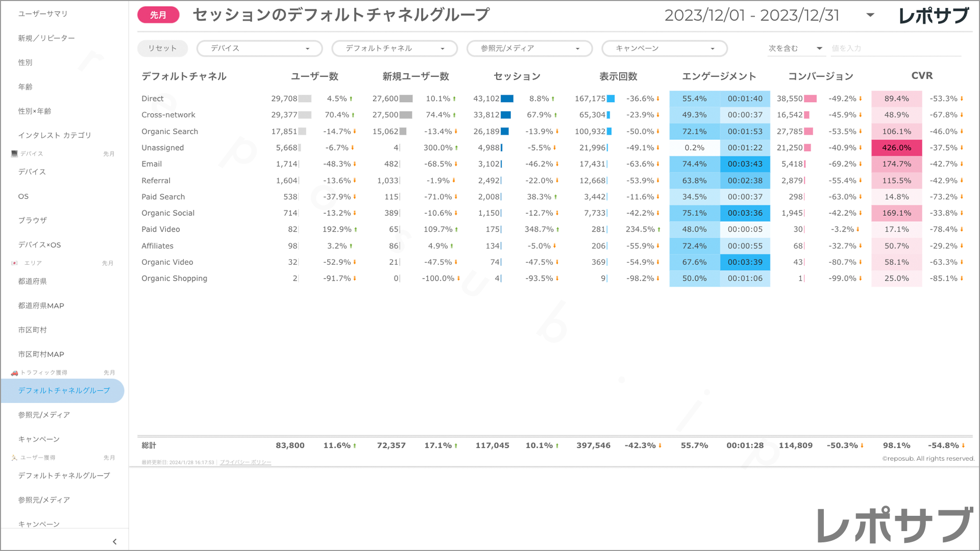Click the car icon beside トラフィック獲得
Screen dimensions: 980x551
pos(14,373)
